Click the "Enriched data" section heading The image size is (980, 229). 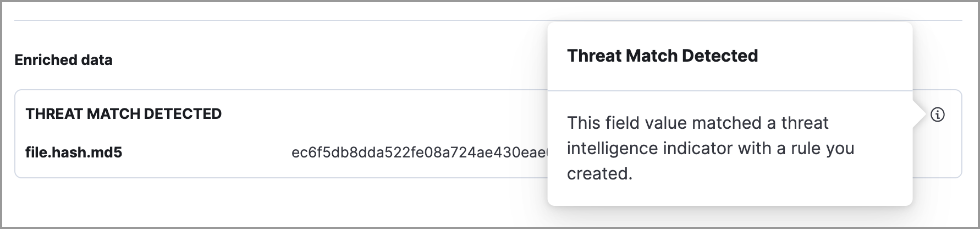[x=63, y=60]
